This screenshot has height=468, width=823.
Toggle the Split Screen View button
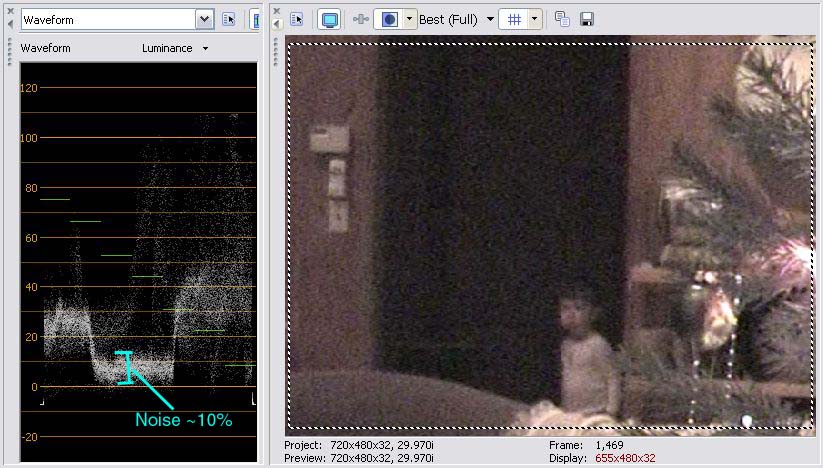pos(389,19)
